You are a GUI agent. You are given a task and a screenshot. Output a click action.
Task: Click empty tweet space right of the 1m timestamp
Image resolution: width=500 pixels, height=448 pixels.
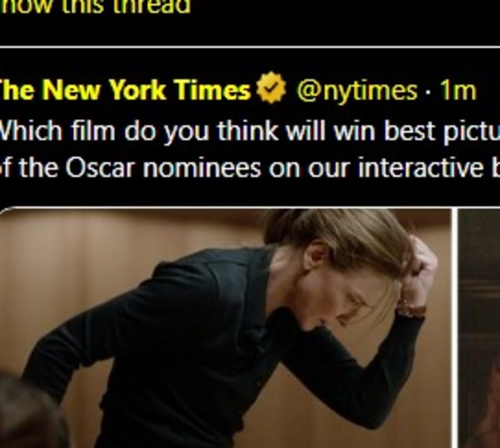(x=488, y=91)
